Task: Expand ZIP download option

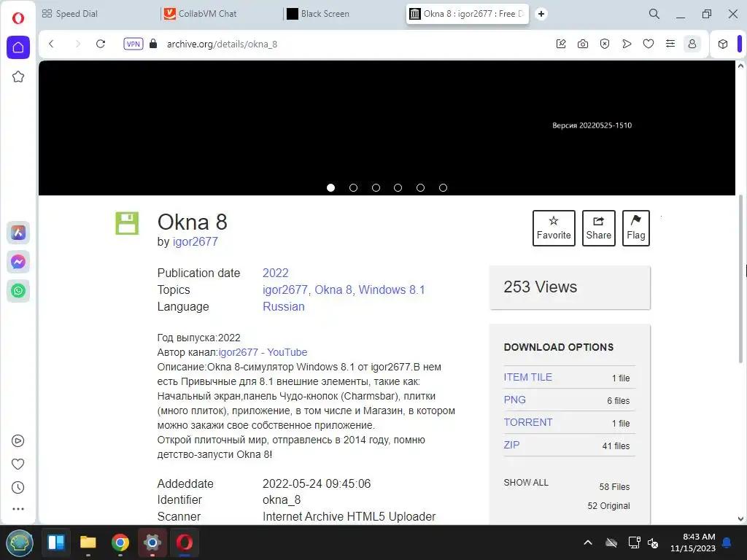Action: (511, 445)
